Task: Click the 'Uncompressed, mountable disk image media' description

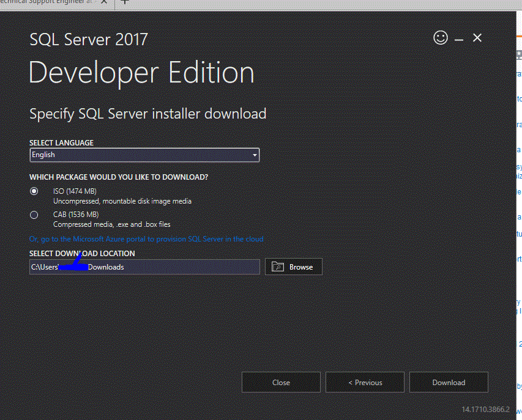Action: 122,201
